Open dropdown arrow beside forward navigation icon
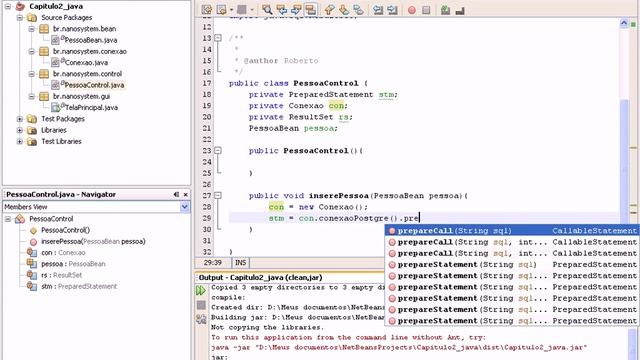The height and width of the screenshot is (360, 640). [x=251, y=10]
